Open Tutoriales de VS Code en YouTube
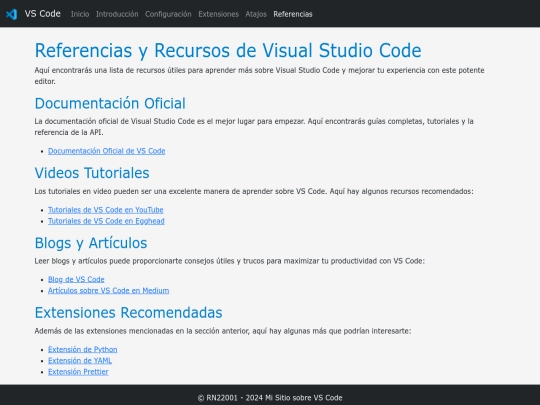540x405 pixels. [106, 210]
